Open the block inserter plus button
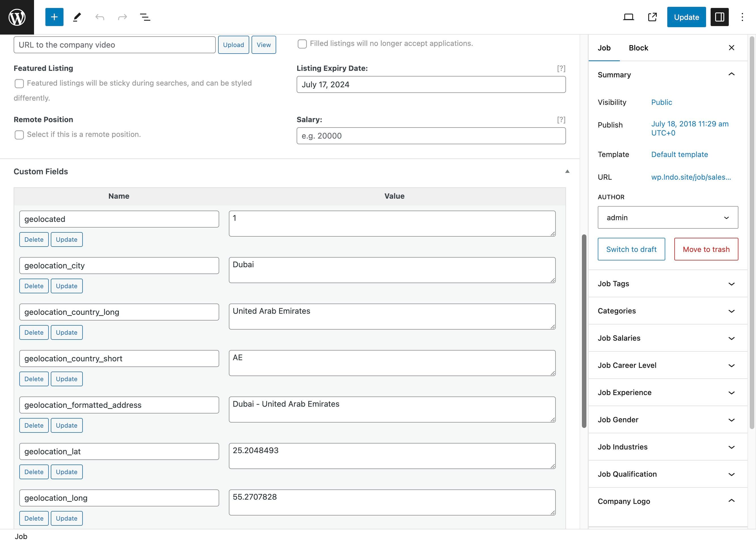Viewport: 756px width, 543px height. [x=54, y=17]
